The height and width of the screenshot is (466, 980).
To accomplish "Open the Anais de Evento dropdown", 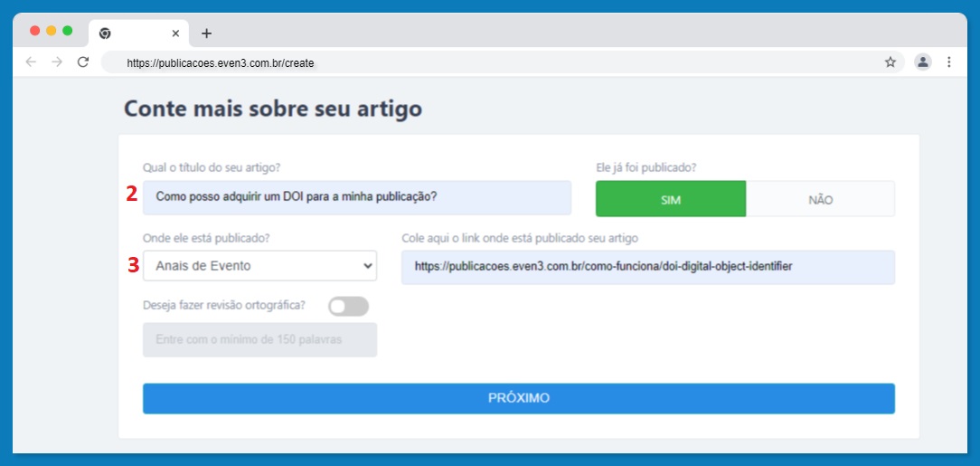I will point(259,266).
